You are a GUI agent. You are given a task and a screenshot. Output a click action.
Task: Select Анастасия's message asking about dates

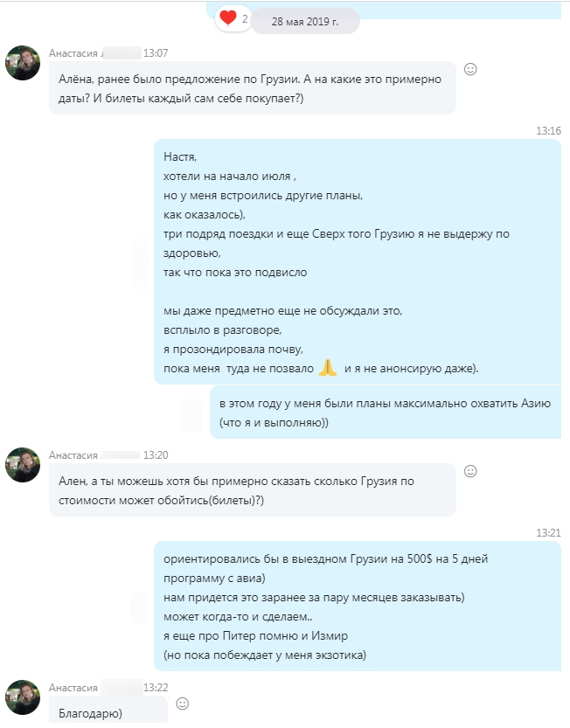click(x=253, y=87)
